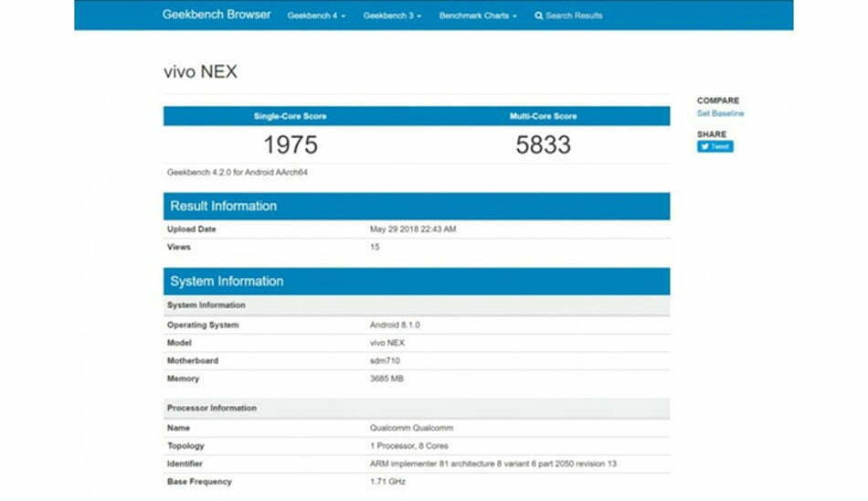868x501 pixels.
Task: Click the Result Information section header
Action: (417, 207)
